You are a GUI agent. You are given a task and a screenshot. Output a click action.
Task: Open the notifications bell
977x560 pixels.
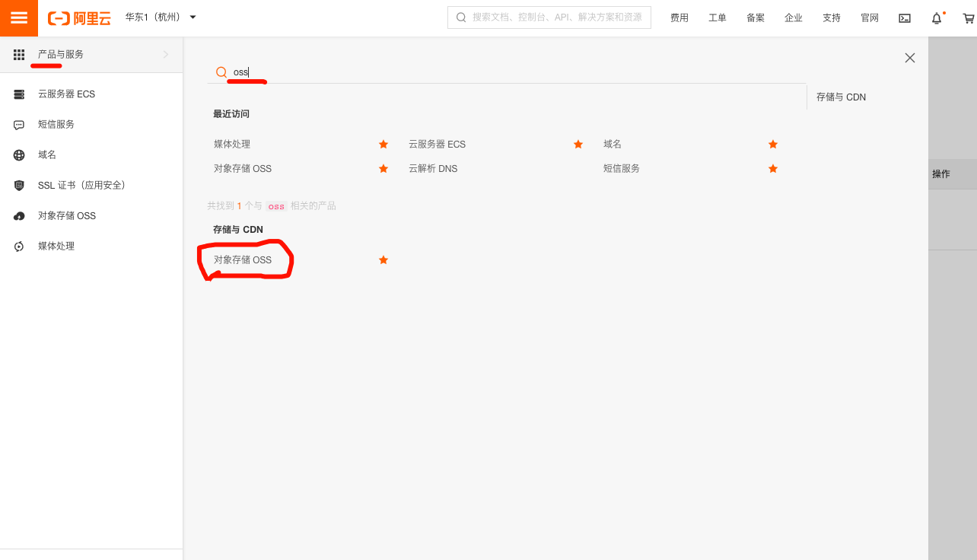coord(937,18)
